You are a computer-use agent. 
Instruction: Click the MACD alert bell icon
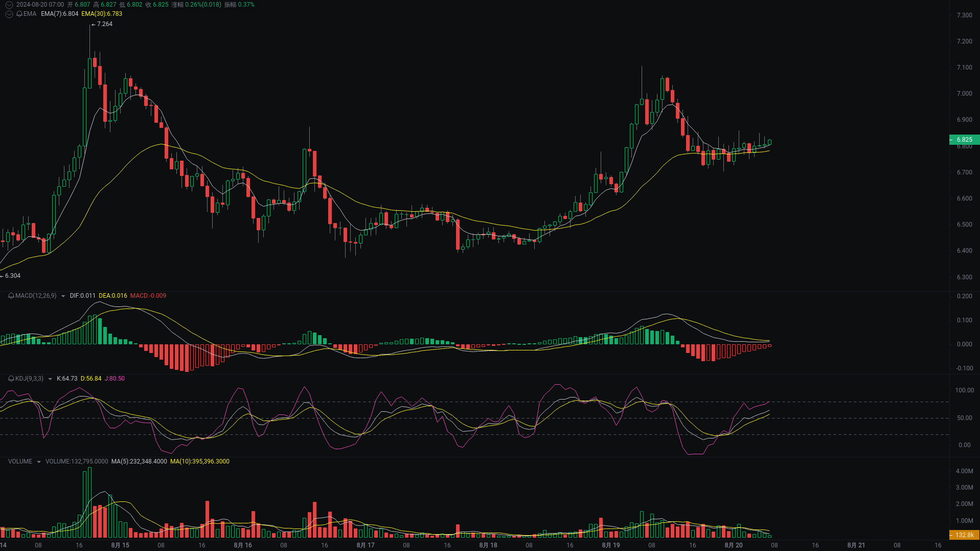[11, 296]
